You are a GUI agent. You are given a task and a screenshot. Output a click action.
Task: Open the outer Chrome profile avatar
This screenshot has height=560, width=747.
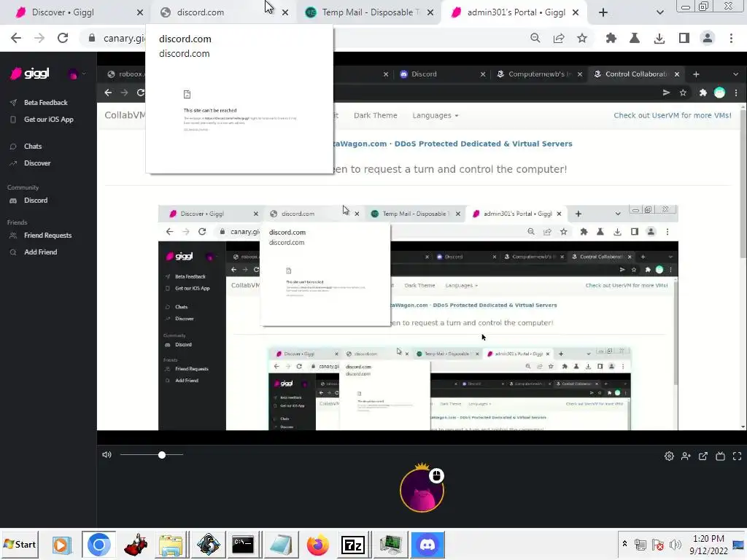tap(708, 38)
